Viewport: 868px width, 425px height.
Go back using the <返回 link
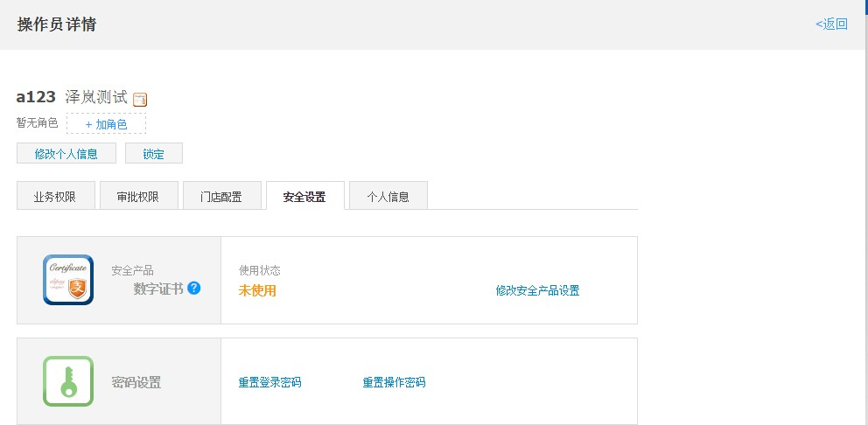pyautogui.click(x=831, y=24)
